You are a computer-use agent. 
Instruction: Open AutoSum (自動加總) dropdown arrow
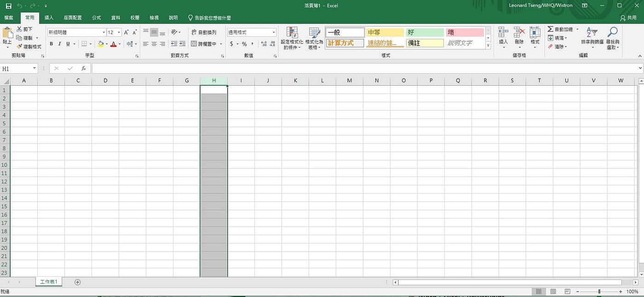pyautogui.click(x=577, y=29)
